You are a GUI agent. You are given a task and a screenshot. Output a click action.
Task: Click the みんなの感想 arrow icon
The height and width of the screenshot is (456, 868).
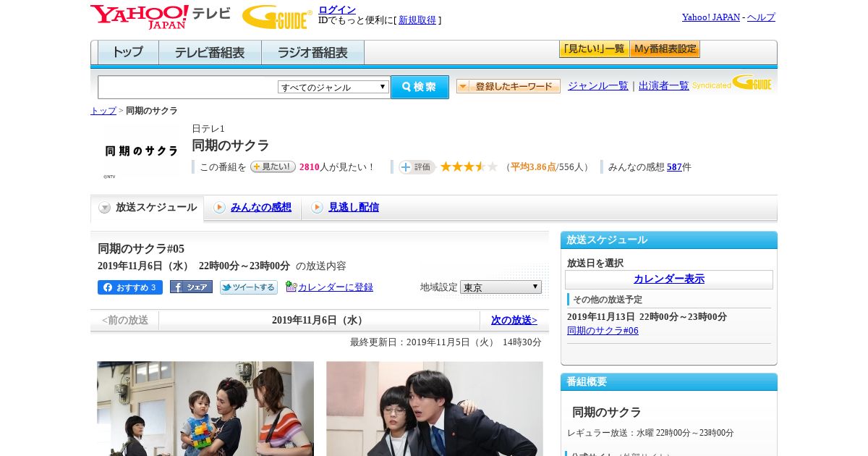click(x=219, y=208)
